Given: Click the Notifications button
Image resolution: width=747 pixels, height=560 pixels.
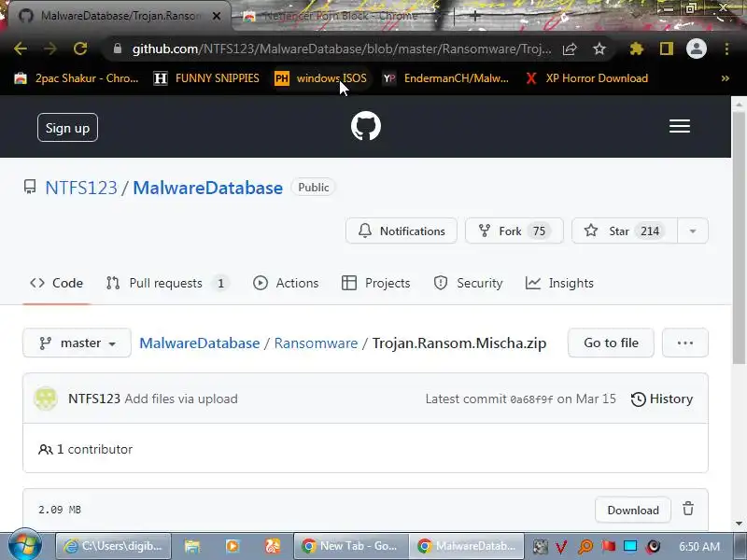Looking at the screenshot, I should 402,231.
